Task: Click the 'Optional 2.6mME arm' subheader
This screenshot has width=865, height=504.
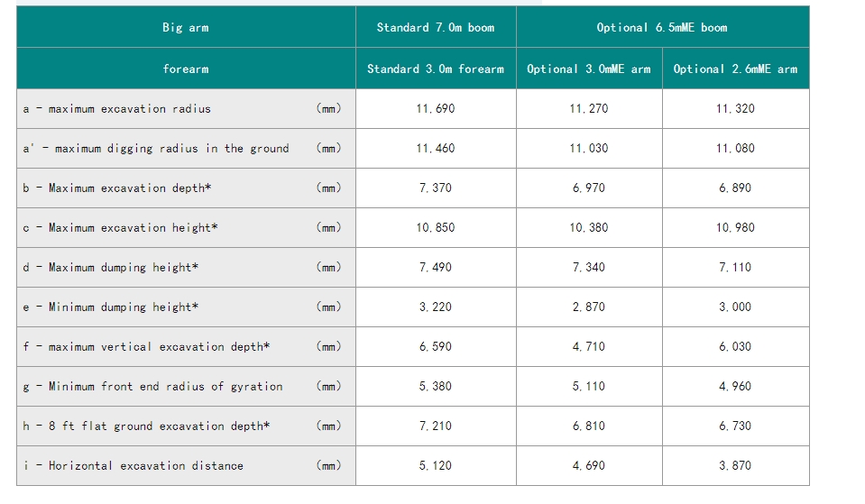Action: pyautogui.click(x=735, y=69)
